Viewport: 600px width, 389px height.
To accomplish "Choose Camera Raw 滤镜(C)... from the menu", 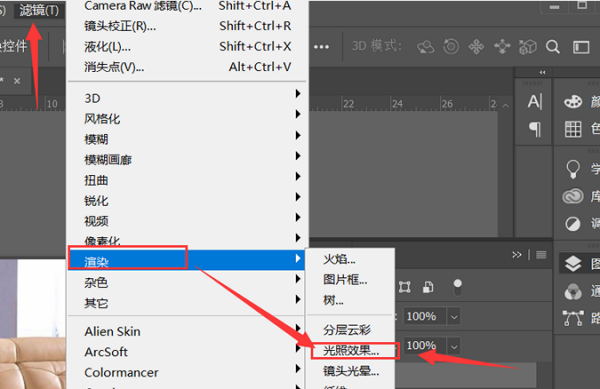I will pyautogui.click(x=188, y=6).
